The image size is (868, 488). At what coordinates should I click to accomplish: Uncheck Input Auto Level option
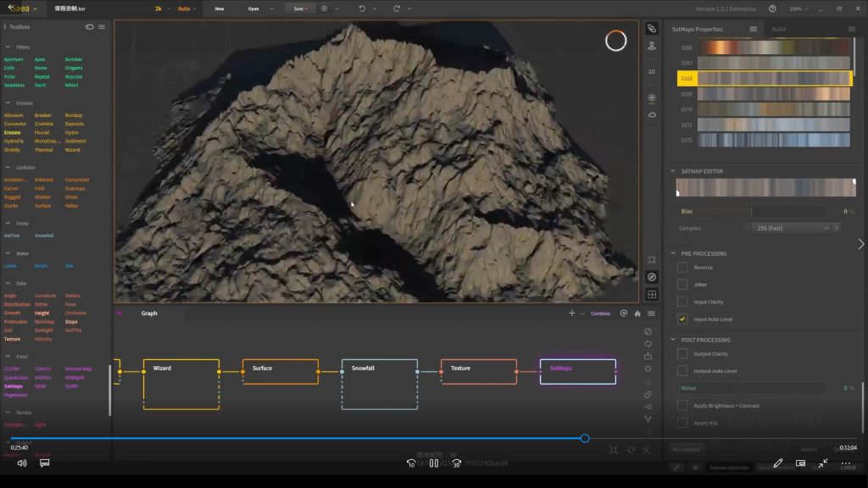(x=682, y=319)
